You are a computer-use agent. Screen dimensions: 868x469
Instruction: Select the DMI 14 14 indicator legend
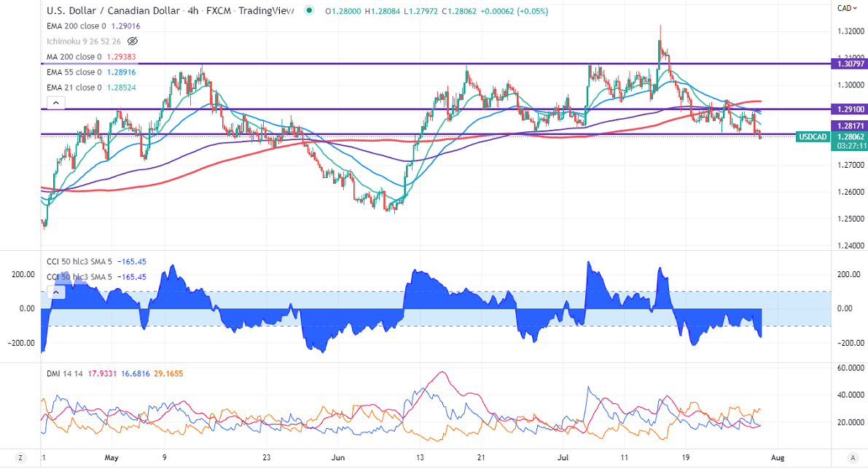coord(64,373)
